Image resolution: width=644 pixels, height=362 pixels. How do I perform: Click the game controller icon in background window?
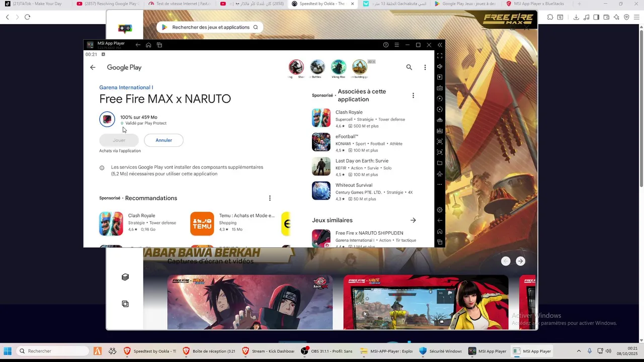coord(125,28)
